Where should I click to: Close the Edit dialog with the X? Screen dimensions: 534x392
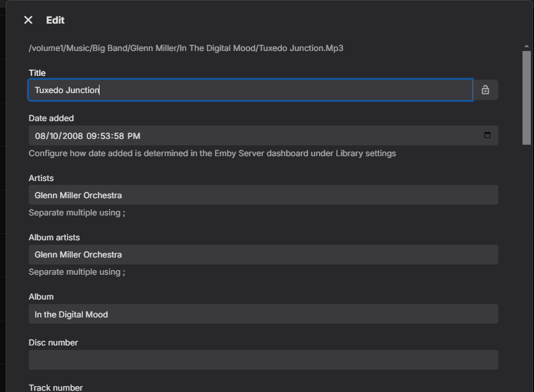tap(28, 20)
